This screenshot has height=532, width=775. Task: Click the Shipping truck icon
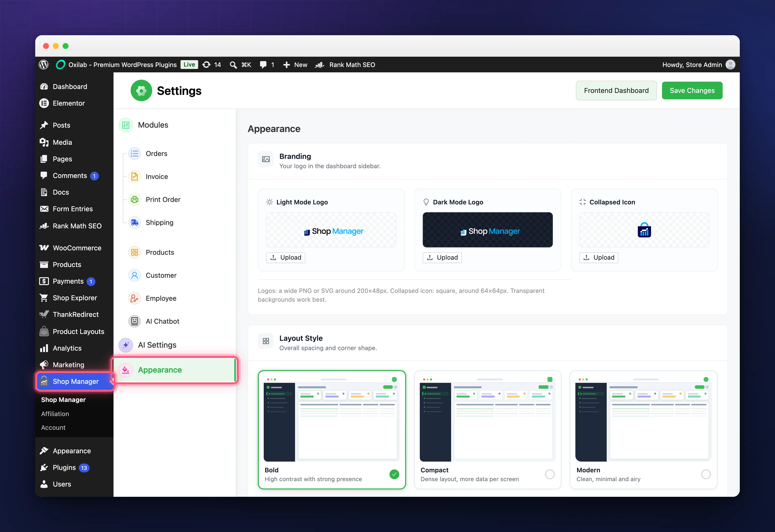coord(134,223)
